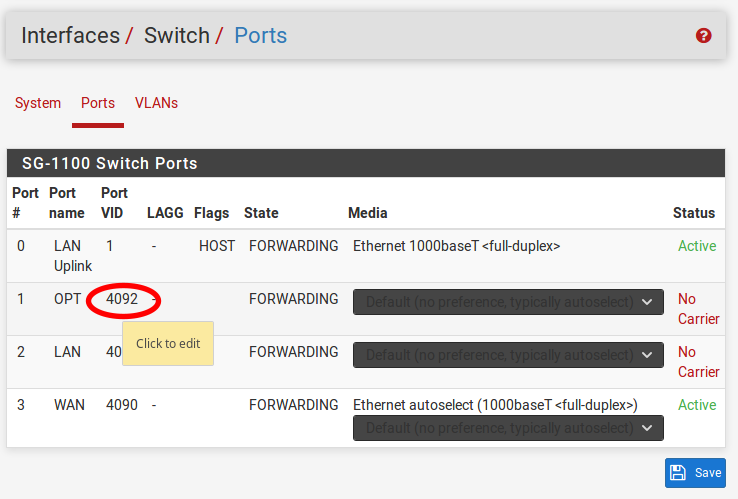Image resolution: width=738 pixels, height=499 pixels.
Task: Click the Switch breadcrumb item
Action: pos(176,36)
